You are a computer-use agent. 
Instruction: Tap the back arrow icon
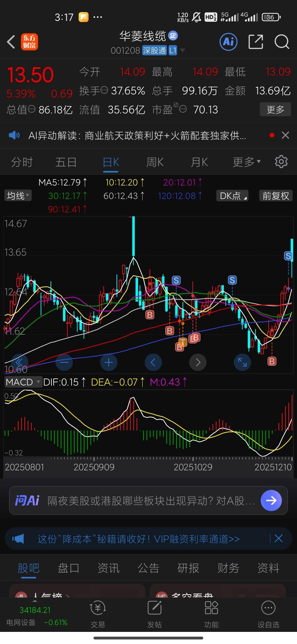(11, 42)
